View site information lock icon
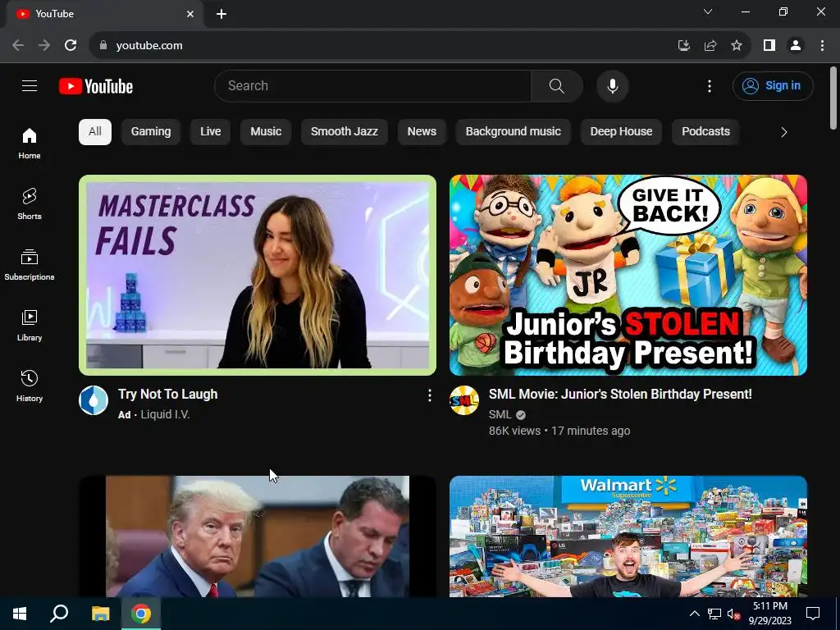840x630 pixels. point(103,45)
